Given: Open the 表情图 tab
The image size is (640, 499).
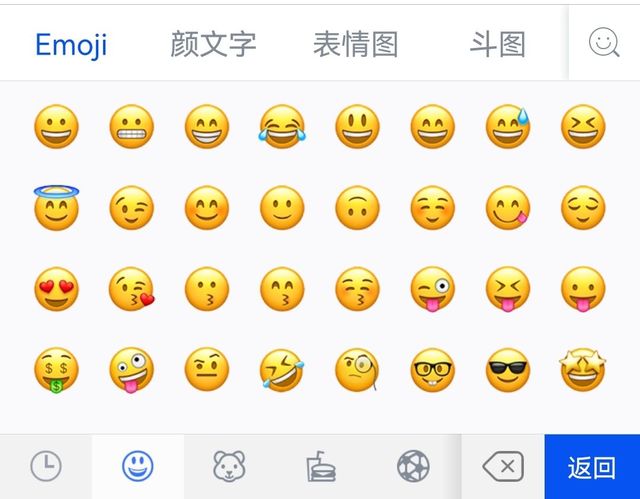Looking at the screenshot, I should (356, 44).
